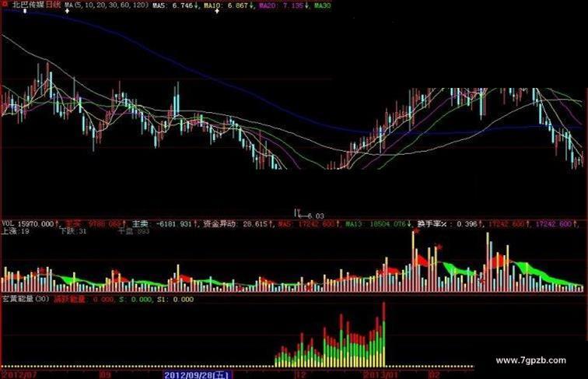588x379 pixels.
Task: Click the 上涨:19 count
Action: point(16,231)
